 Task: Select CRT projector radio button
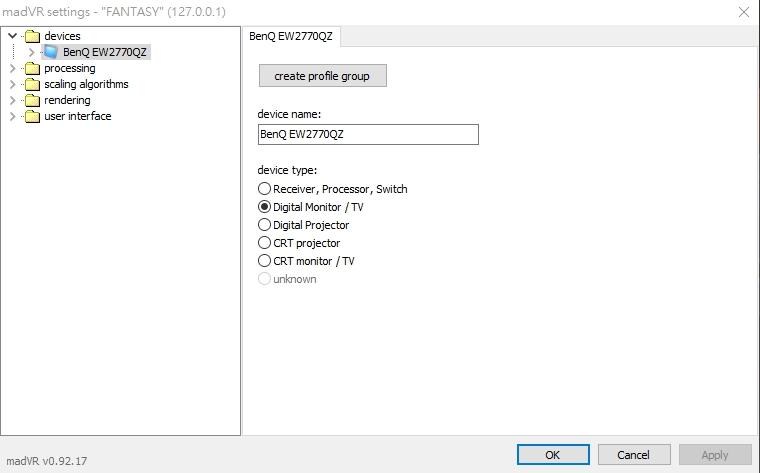tap(265, 243)
